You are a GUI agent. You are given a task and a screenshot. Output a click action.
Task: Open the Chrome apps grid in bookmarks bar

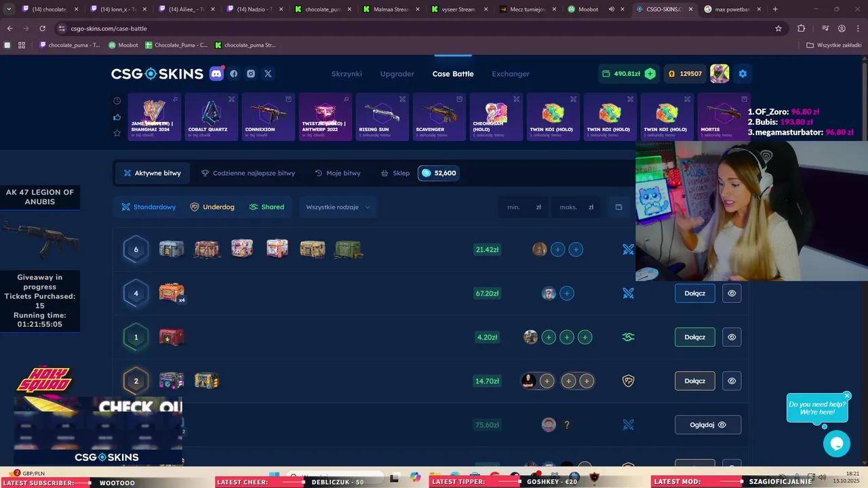point(22,45)
